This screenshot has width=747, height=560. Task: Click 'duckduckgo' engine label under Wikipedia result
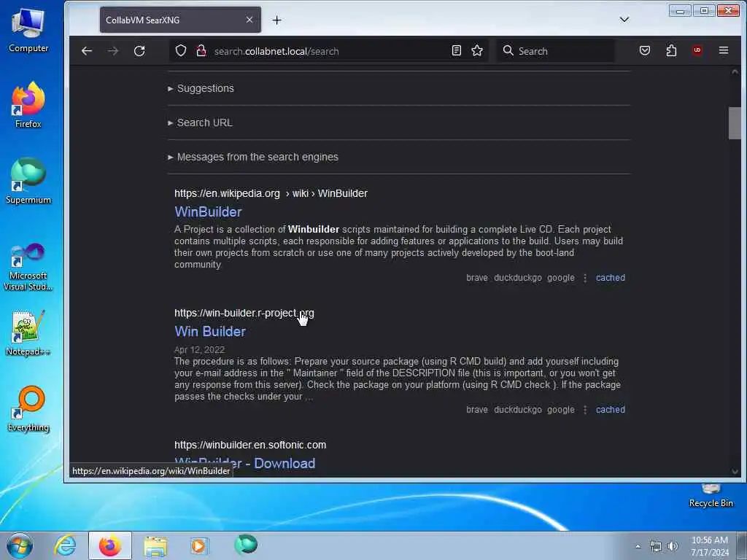518,278
